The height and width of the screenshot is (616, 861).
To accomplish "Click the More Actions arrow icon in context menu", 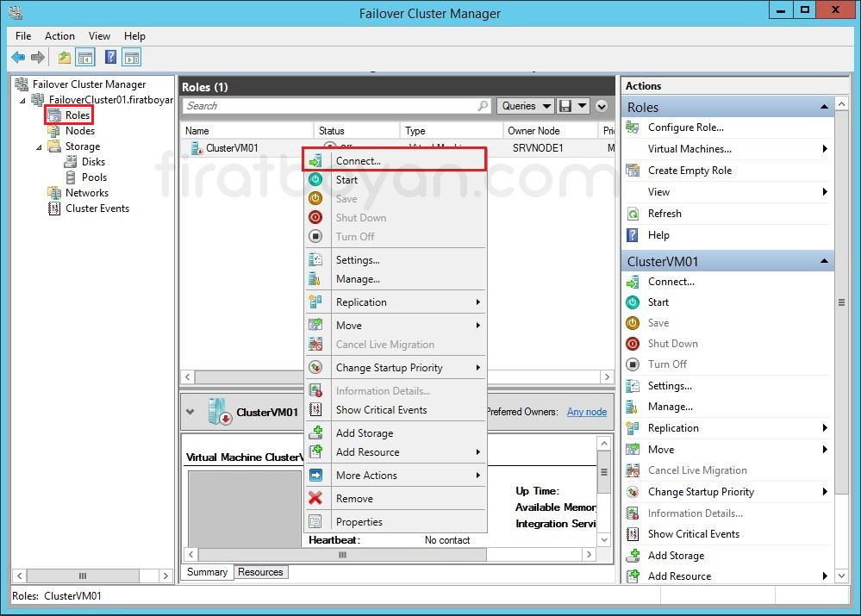I will [x=315, y=475].
